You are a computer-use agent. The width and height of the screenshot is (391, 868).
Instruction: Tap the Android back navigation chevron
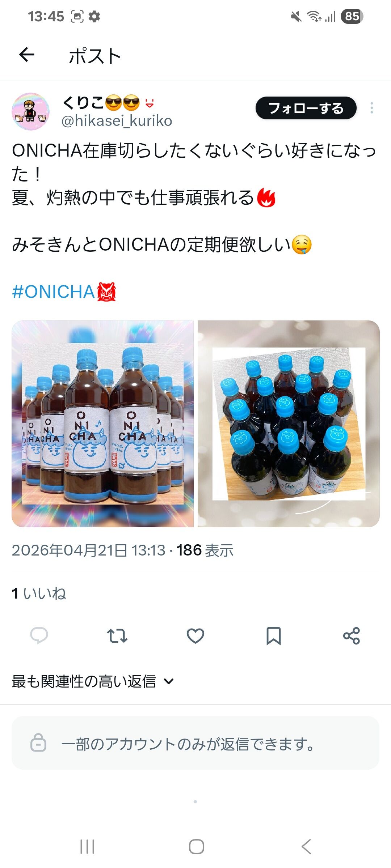tap(306, 847)
